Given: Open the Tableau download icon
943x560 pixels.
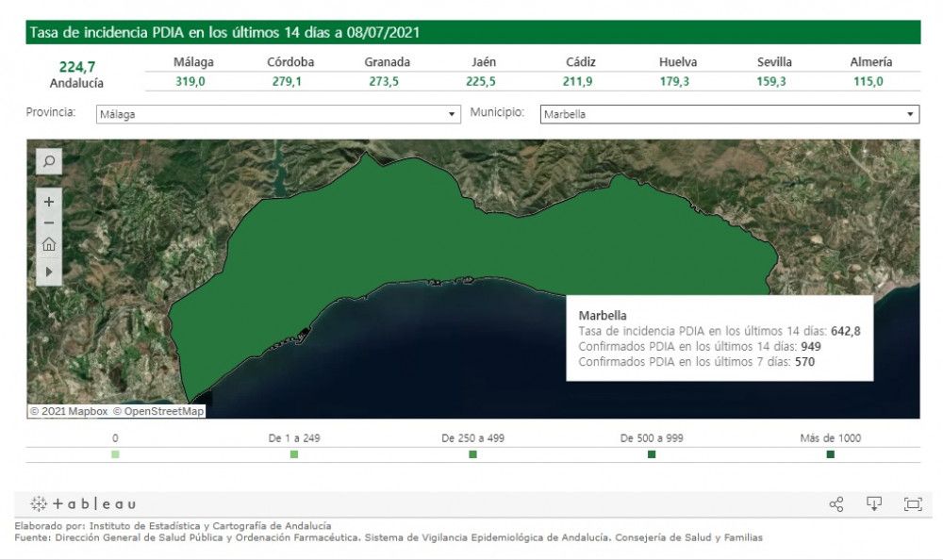Looking at the screenshot, I should coord(874,504).
